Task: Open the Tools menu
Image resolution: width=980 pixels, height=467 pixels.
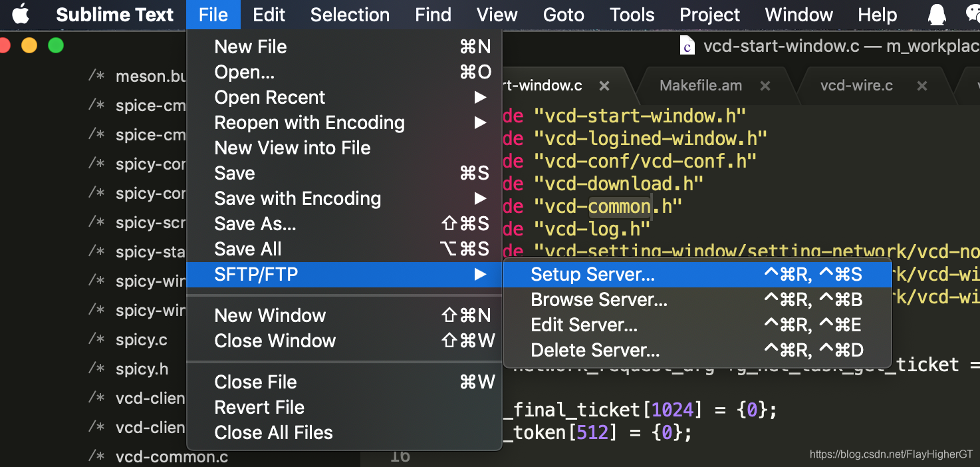Action: pyautogui.click(x=632, y=15)
